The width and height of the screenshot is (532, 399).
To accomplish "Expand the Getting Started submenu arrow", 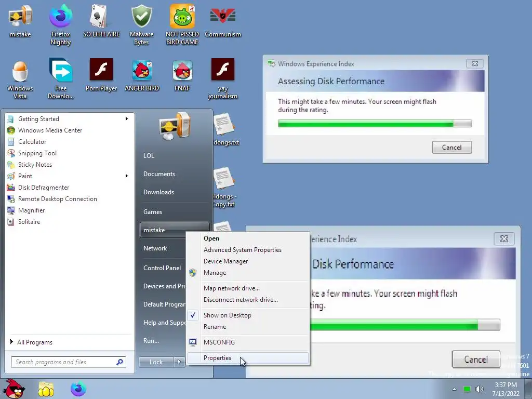I will [x=127, y=119].
